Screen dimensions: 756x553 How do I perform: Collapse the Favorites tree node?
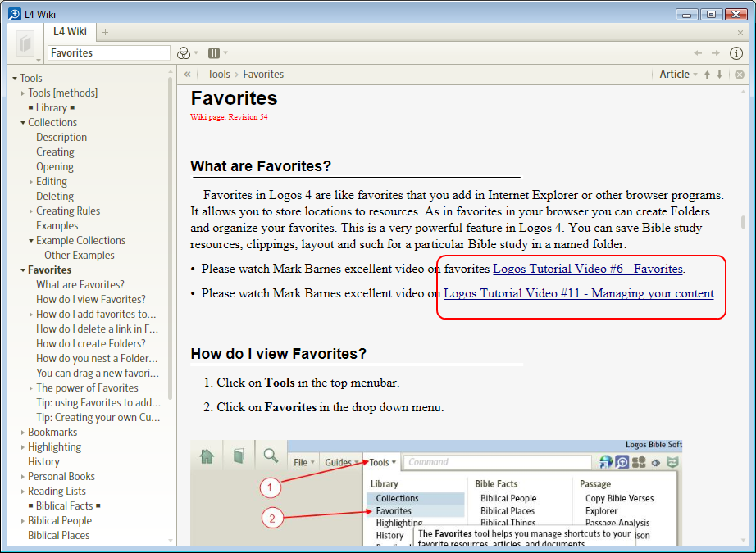click(23, 270)
